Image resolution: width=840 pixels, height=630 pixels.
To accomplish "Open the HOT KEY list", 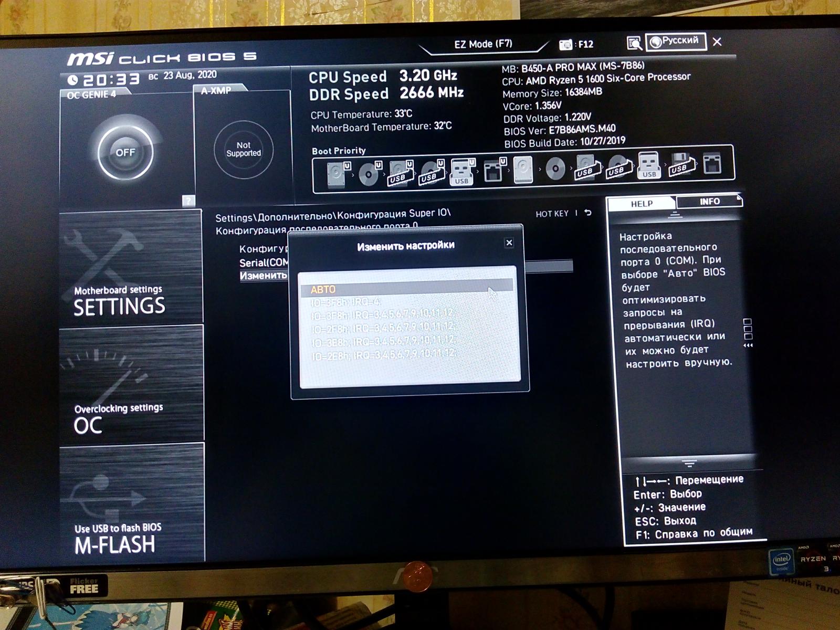I will [552, 214].
